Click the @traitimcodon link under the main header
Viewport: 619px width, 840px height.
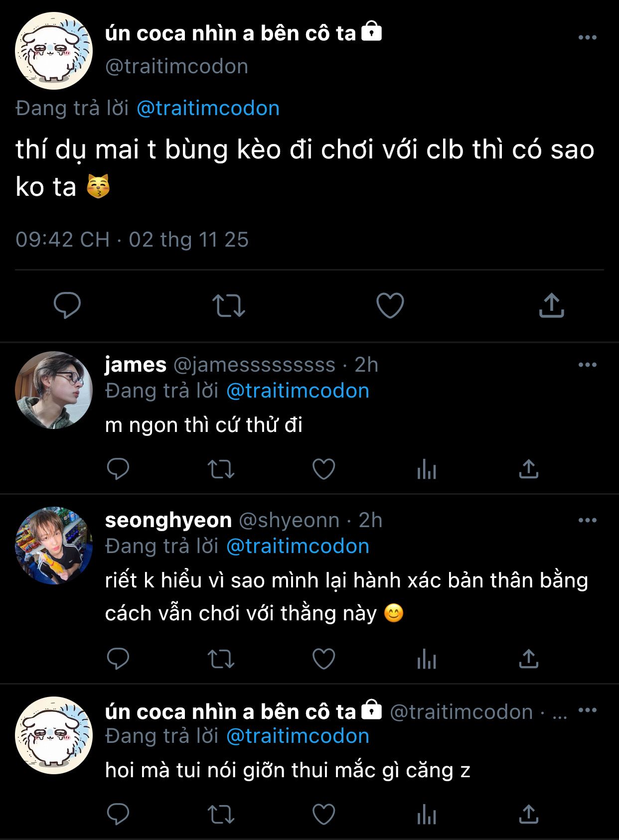[x=208, y=108]
